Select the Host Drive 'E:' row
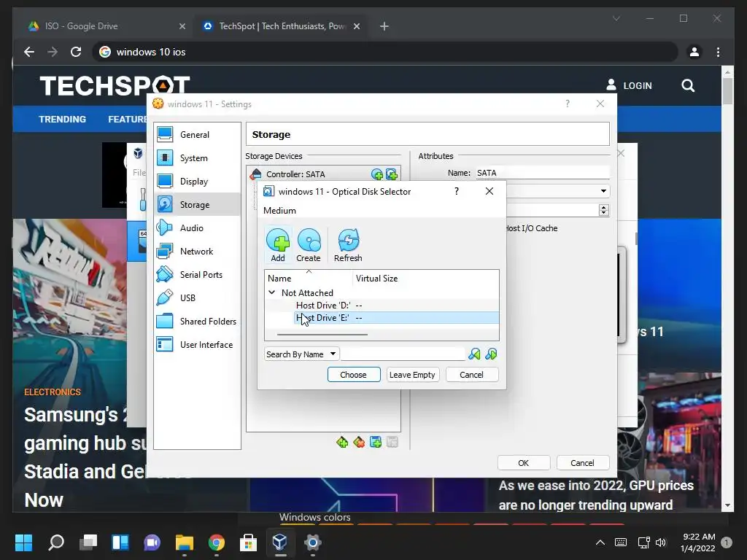 396,318
